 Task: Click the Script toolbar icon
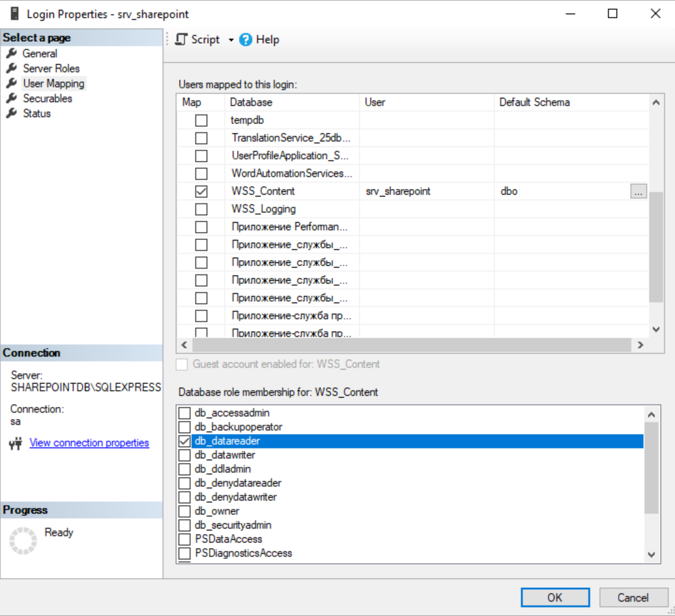182,39
